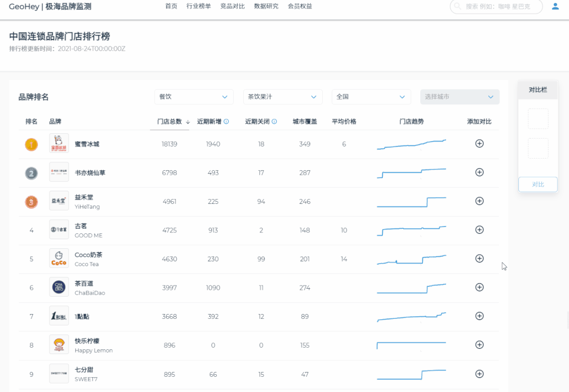Image resolution: width=569 pixels, height=392 pixels.
Task: Click the bronze rank 3 medal
Action: pos(31,202)
